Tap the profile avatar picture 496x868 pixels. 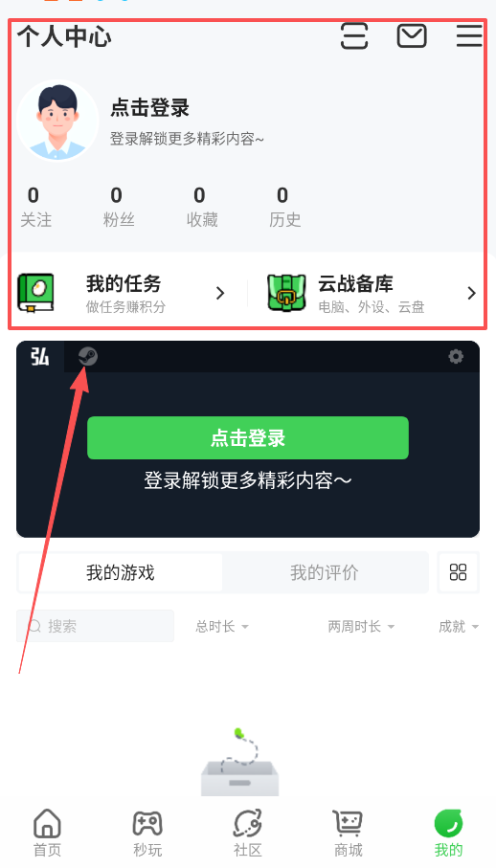(57, 121)
